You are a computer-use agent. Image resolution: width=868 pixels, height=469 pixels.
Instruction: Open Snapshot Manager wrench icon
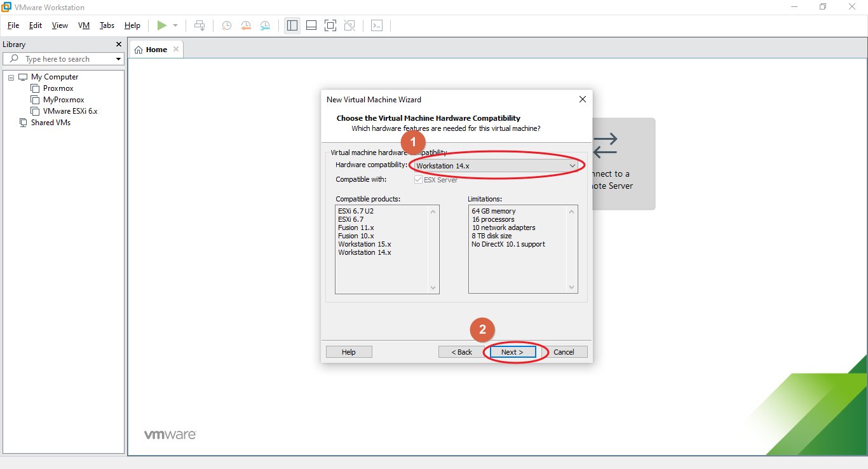tap(265, 25)
